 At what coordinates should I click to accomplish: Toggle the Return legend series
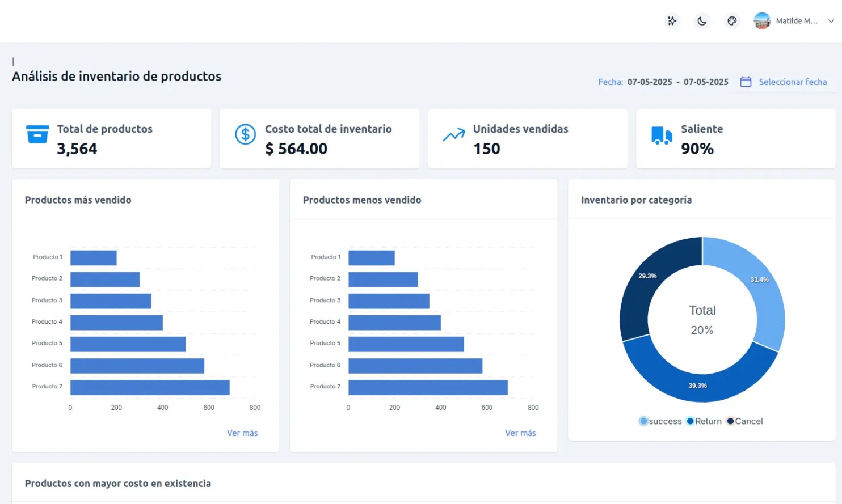coord(704,421)
